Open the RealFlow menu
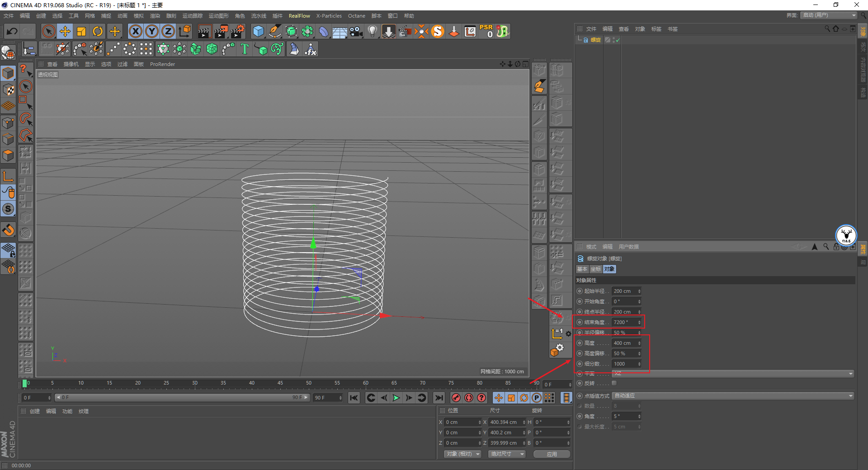Viewport: 868px width, 470px height. click(x=299, y=16)
